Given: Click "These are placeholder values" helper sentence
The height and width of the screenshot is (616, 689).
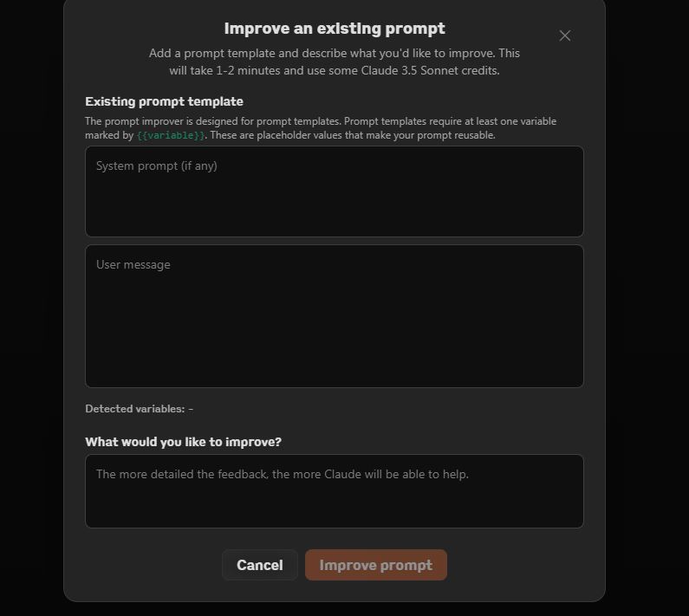Looking at the screenshot, I should pos(352,135).
